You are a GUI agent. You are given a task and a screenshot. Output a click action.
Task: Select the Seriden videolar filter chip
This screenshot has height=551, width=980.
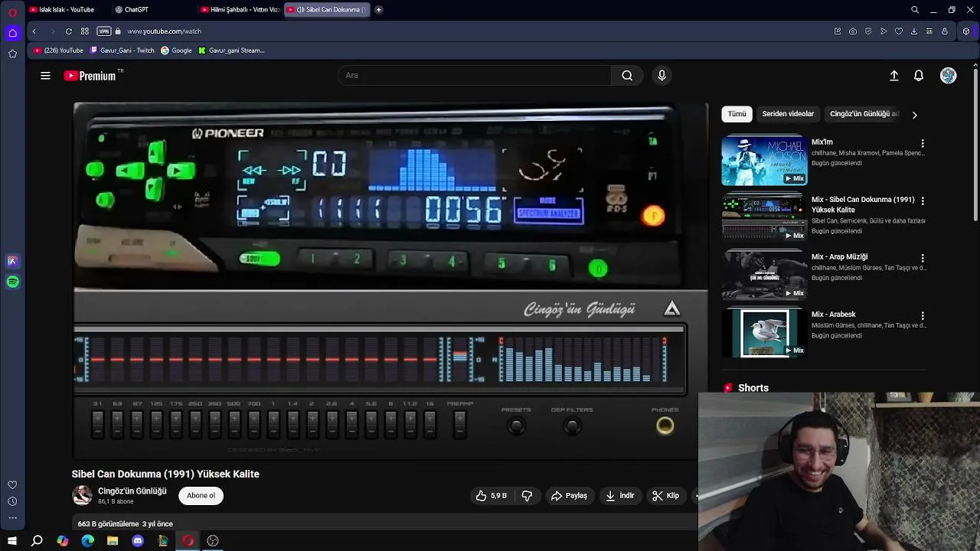click(788, 114)
